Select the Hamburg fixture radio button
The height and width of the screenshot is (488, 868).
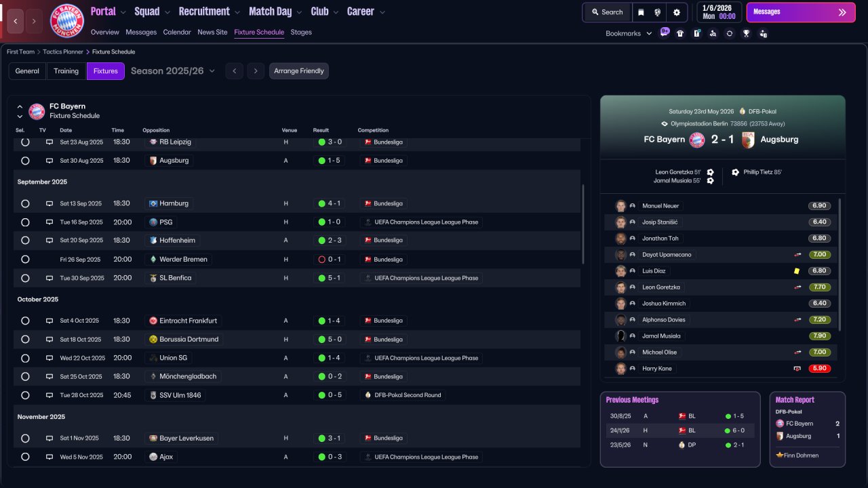[x=25, y=203]
